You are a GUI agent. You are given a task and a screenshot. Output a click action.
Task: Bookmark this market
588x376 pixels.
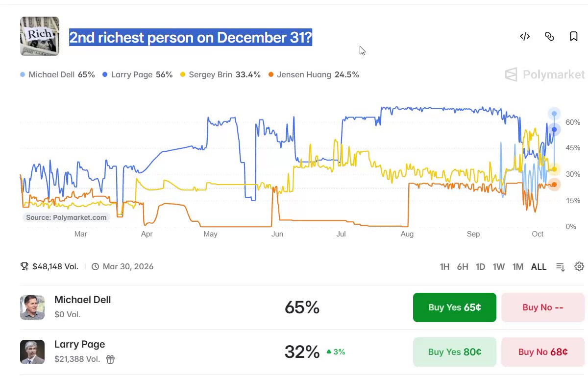tap(574, 36)
